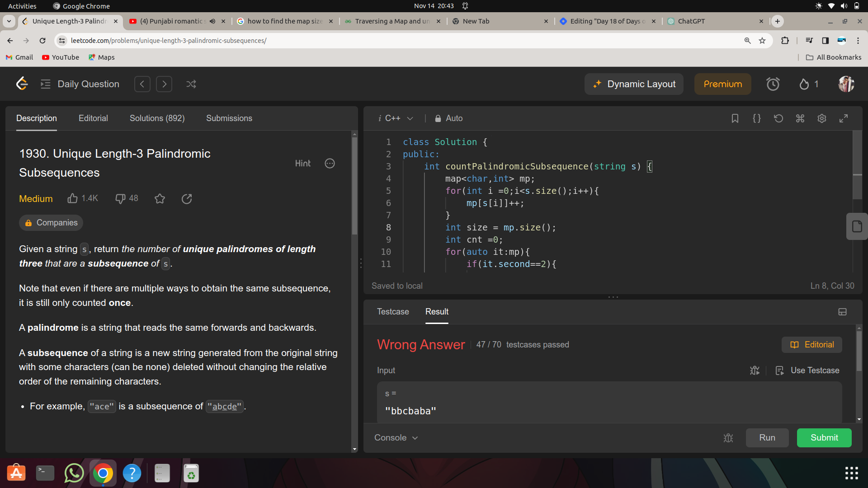Open the Gmail bookmark
This screenshot has height=488, width=868.
19,57
